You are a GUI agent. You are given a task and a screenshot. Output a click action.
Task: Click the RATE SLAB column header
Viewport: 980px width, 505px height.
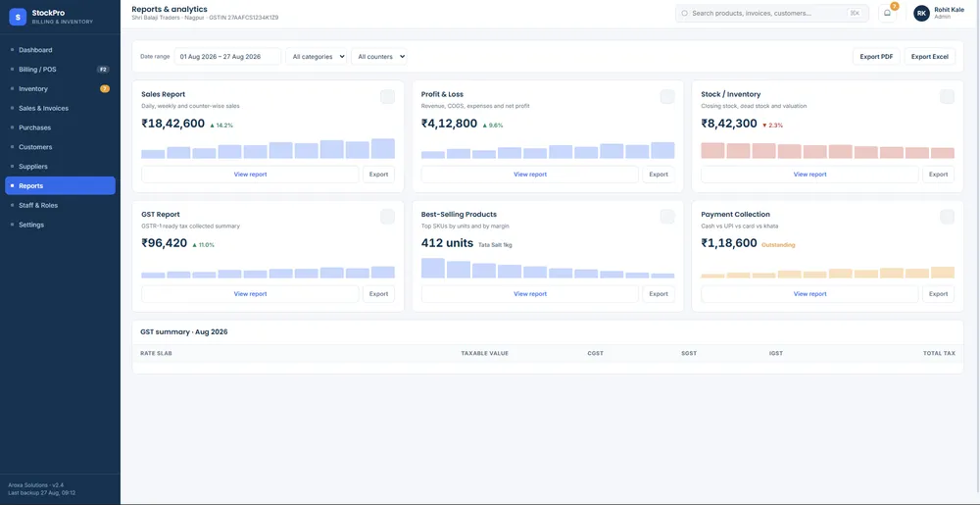pos(156,354)
